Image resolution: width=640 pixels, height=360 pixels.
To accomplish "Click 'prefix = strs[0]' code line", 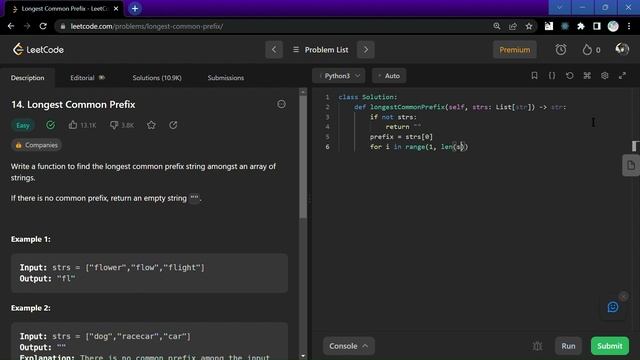I will 401,137.
